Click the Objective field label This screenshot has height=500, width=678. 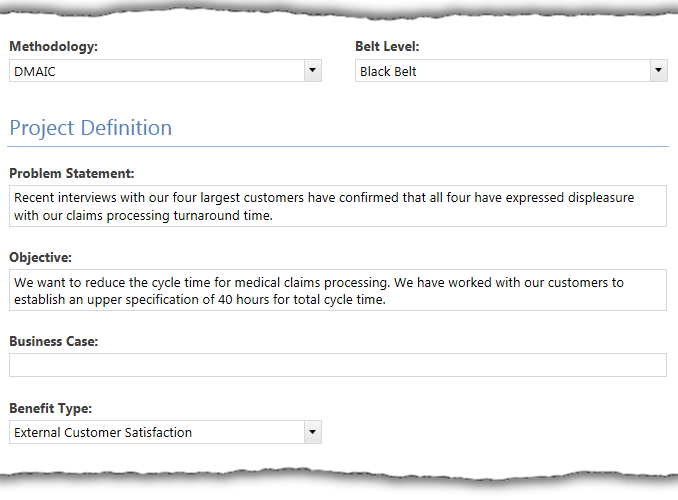point(41,257)
